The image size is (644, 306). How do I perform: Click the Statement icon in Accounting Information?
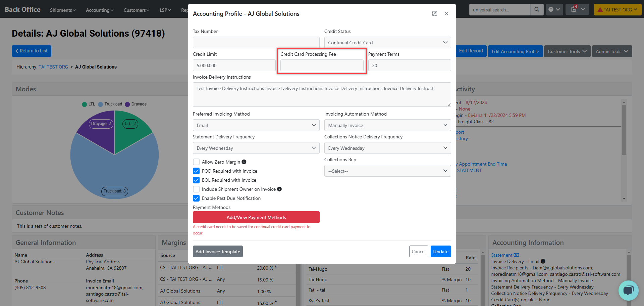(x=516, y=255)
